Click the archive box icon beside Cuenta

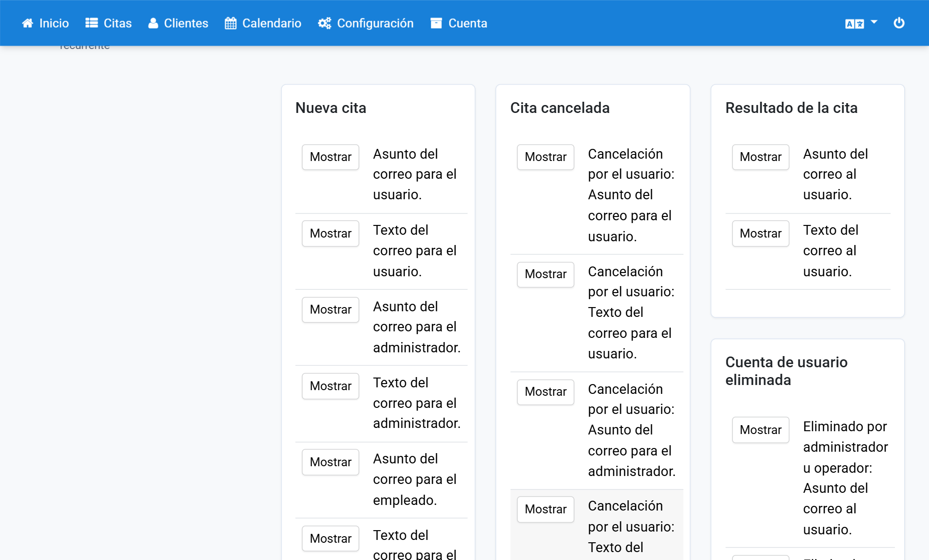[436, 23]
